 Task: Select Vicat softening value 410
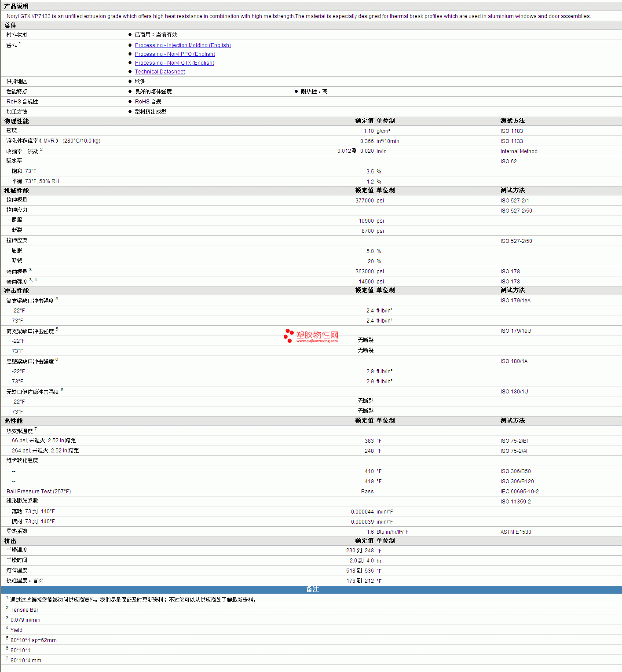click(x=369, y=471)
